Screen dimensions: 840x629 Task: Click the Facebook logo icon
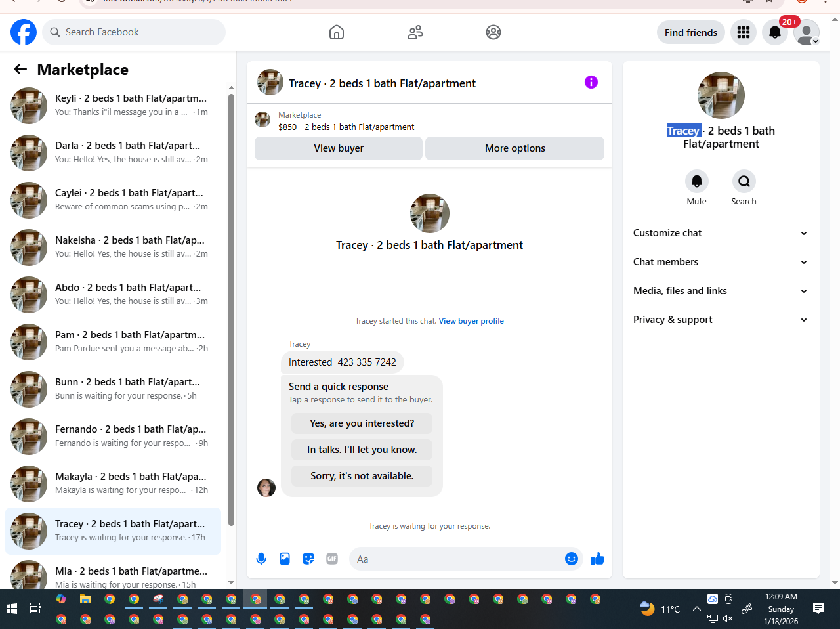coord(24,32)
